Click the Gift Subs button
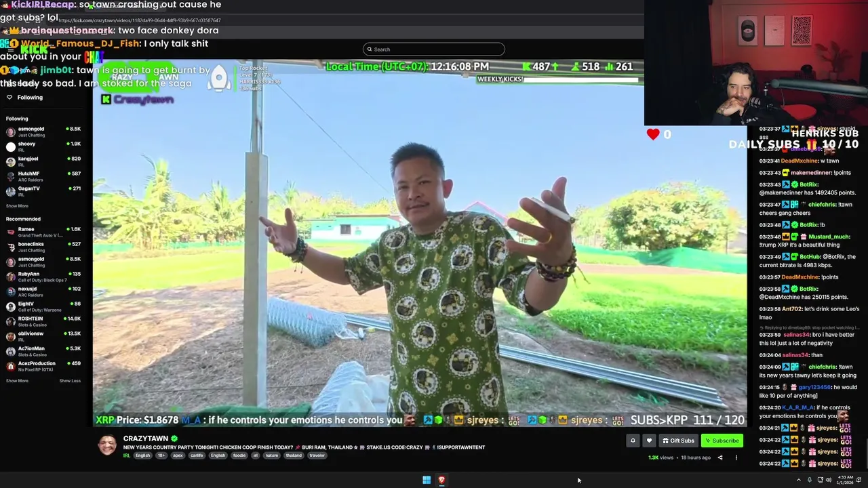 (678, 441)
